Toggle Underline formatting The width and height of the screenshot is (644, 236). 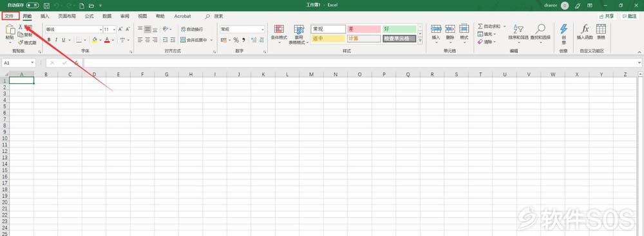click(x=64, y=40)
